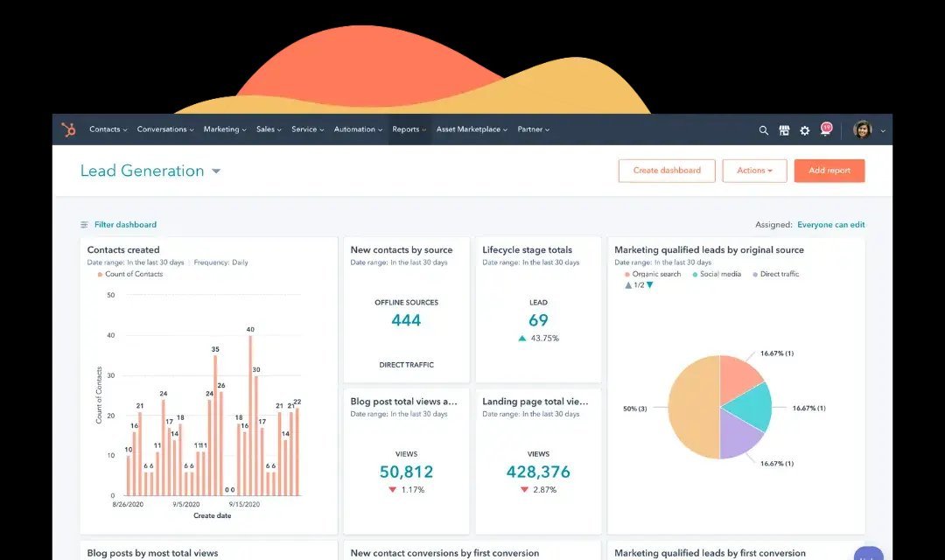The width and height of the screenshot is (945, 560).
Task: Open the Partner navigation menu
Action: (x=534, y=129)
